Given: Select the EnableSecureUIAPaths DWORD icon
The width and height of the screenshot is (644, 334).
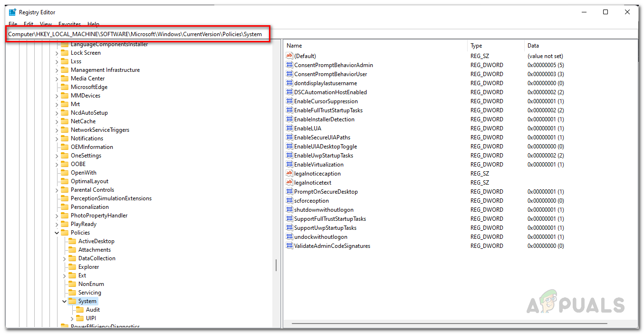Looking at the screenshot, I should (289, 137).
